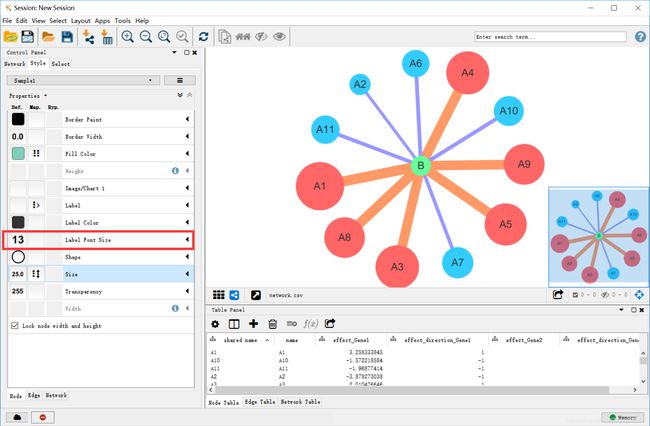The width and height of the screenshot is (650, 426).
Task: Open the Properties dropdown menu
Action: tap(28, 96)
